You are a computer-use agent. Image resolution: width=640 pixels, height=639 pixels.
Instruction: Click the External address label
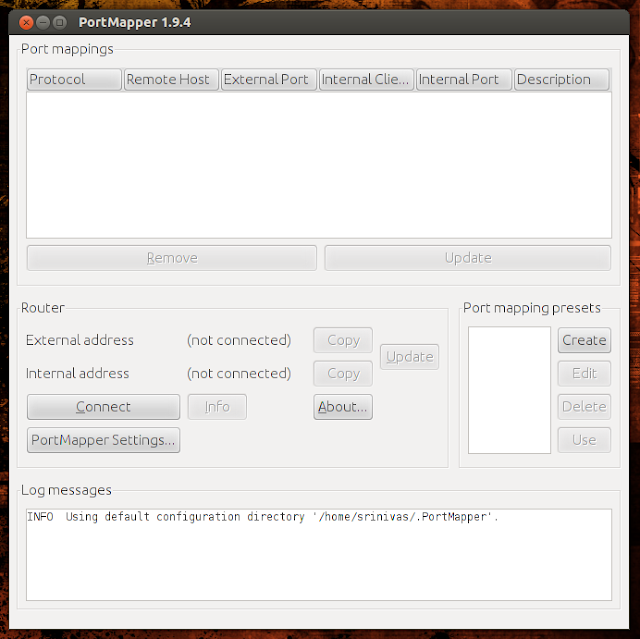coord(80,340)
